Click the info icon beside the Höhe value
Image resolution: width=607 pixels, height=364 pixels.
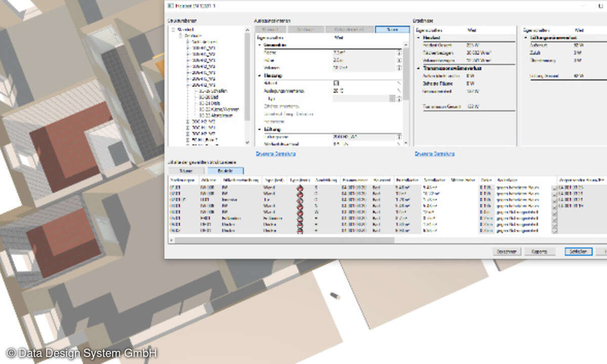coord(399,60)
